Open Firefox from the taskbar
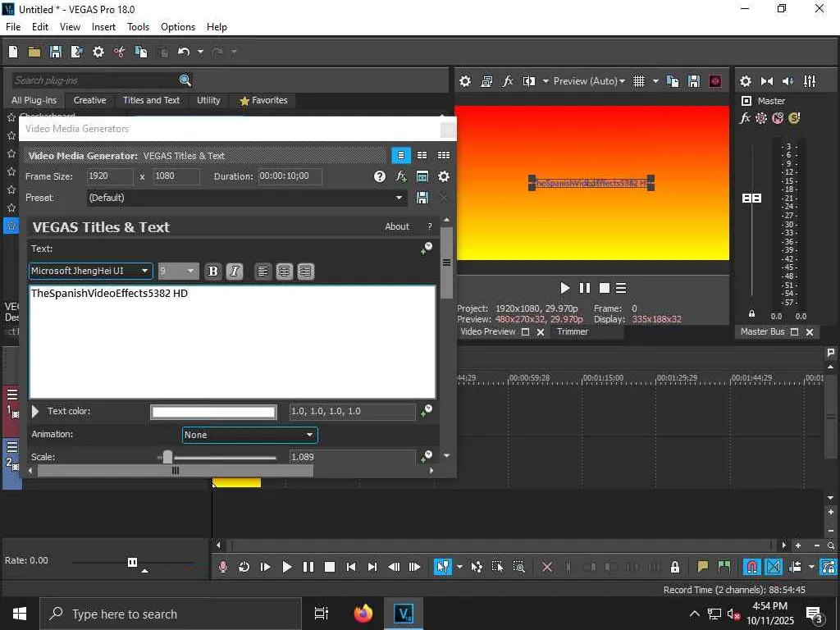This screenshot has height=630, width=840. 363,614
